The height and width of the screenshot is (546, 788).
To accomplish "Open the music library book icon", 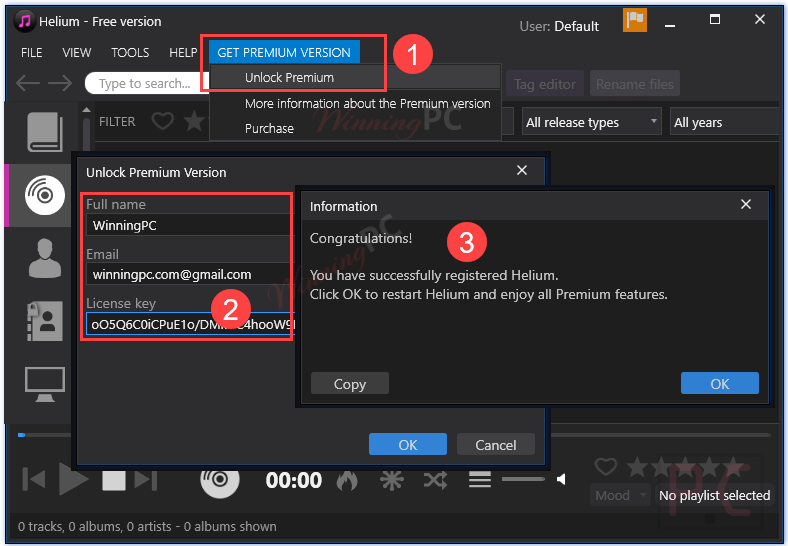I will 45,132.
